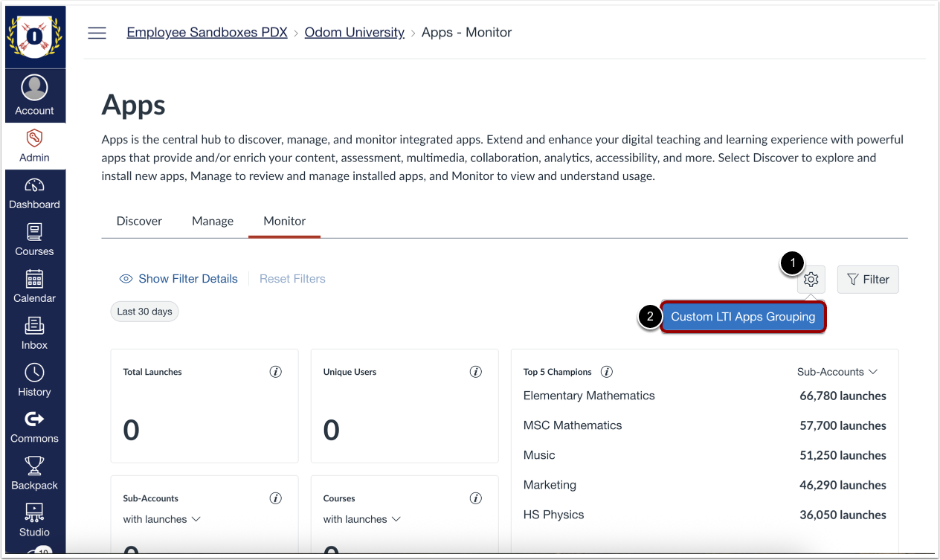The image size is (940, 560).
Task: Launch Studio from the navigation menu
Action: pos(35,520)
